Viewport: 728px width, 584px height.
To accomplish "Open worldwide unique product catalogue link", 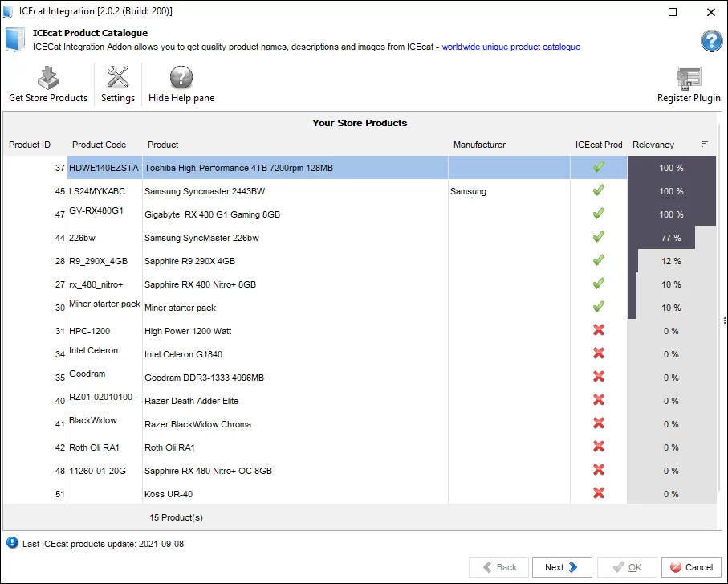I will pos(510,47).
